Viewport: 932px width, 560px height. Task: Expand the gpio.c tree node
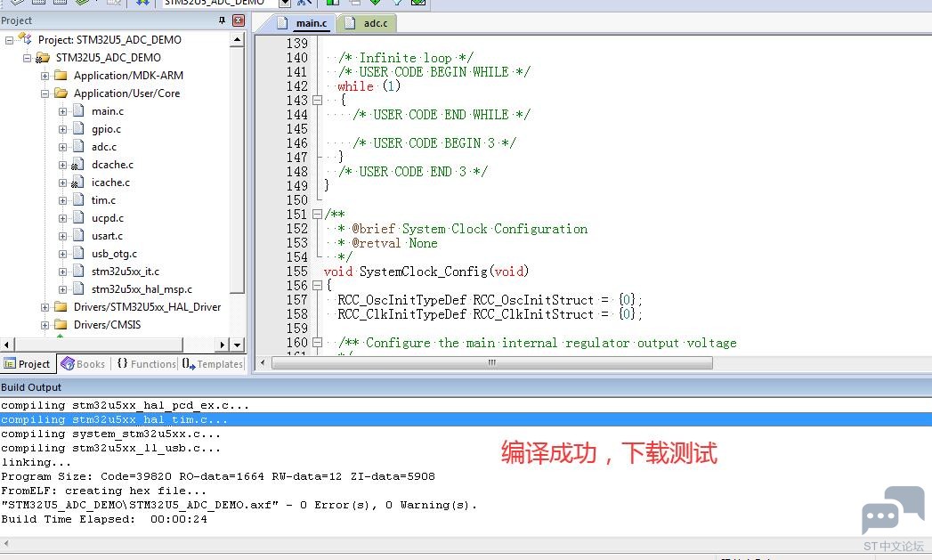pos(62,130)
